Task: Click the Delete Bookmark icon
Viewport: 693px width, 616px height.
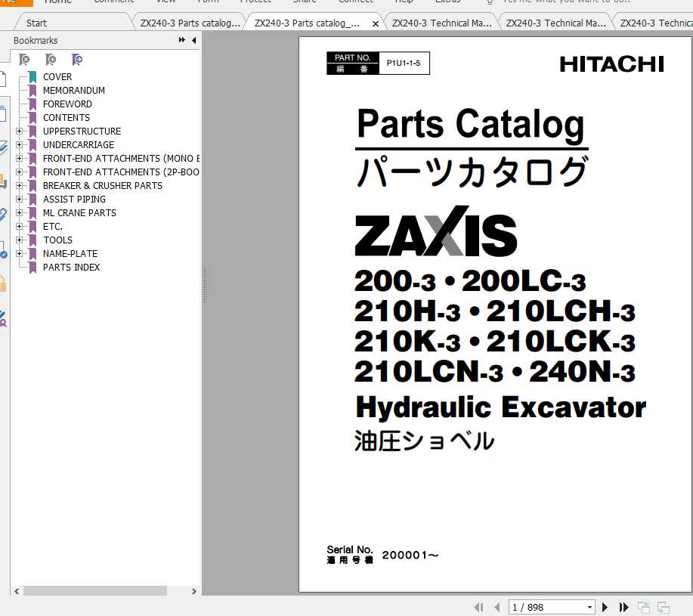Action: click(x=25, y=59)
